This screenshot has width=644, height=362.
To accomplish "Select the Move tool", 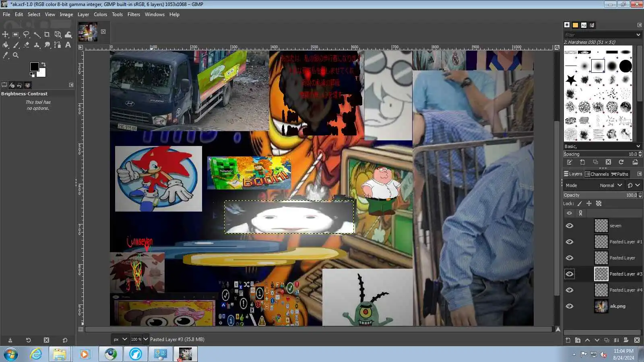I will coord(5,35).
